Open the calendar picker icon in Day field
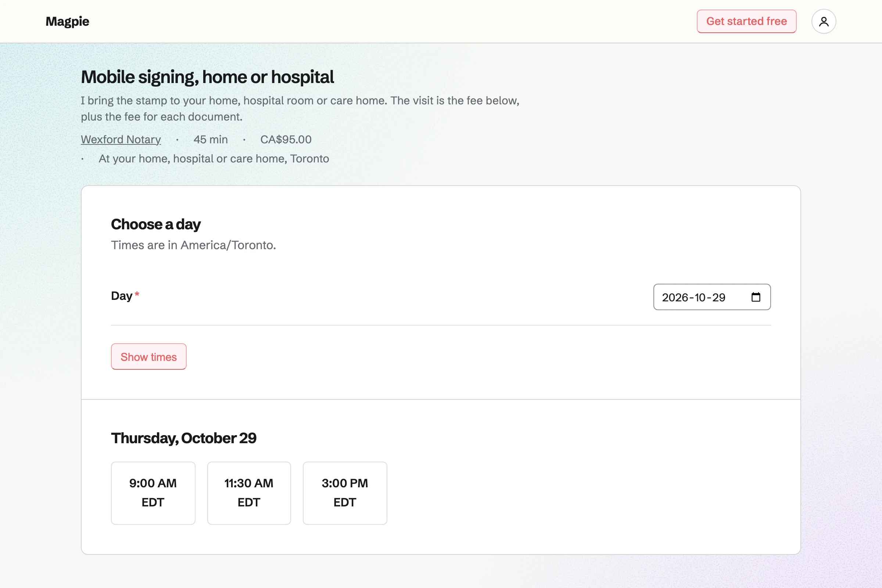The height and width of the screenshot is (588, 882). 756,297
